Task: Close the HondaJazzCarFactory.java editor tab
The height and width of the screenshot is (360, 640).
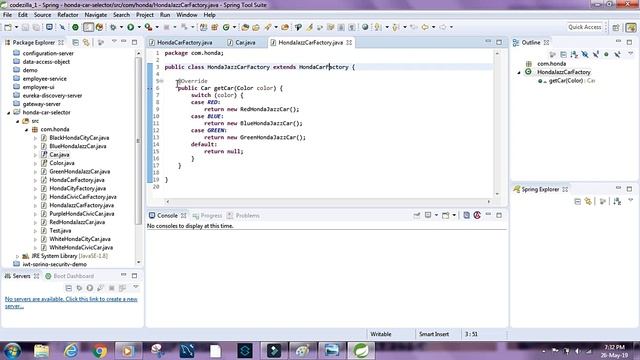Action: (x=349, y=42)
